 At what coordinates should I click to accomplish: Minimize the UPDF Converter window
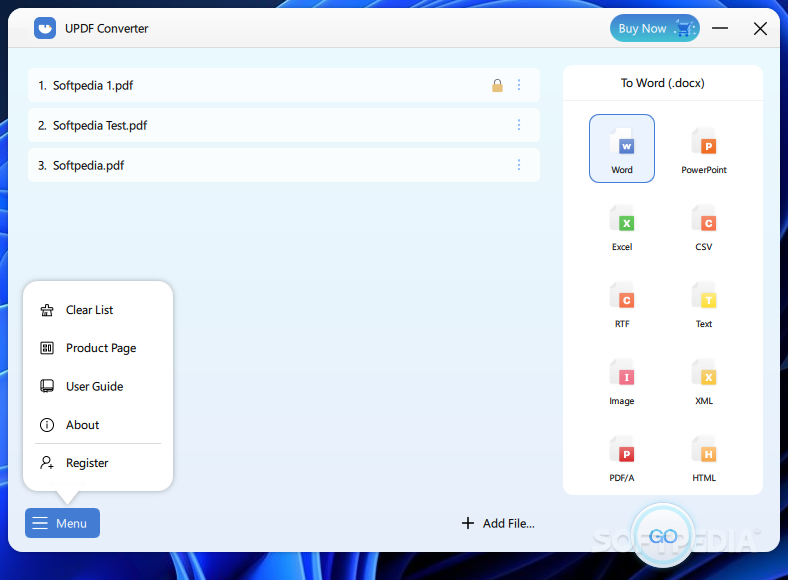click(720, 28)
